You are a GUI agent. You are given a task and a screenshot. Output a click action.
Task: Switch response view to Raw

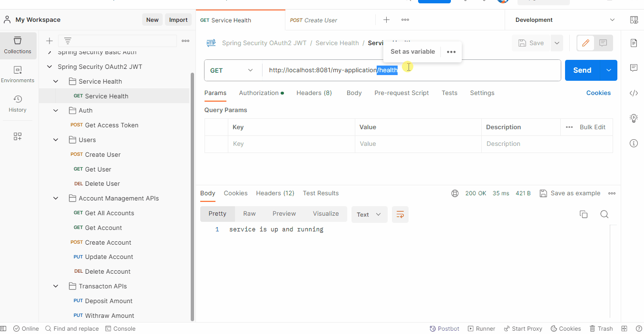point(249,214)
